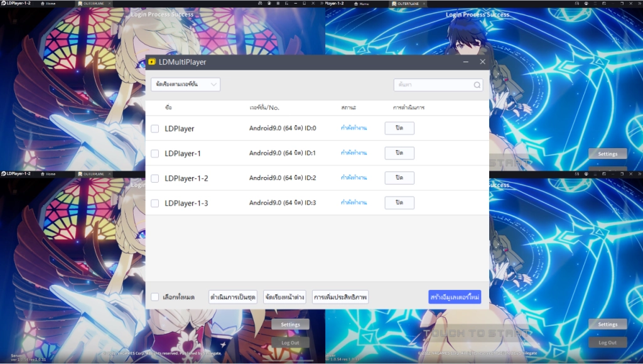The image size is (643, 364).
Task: Click the house icon beside the Home tab
Action: click(43, 3)
